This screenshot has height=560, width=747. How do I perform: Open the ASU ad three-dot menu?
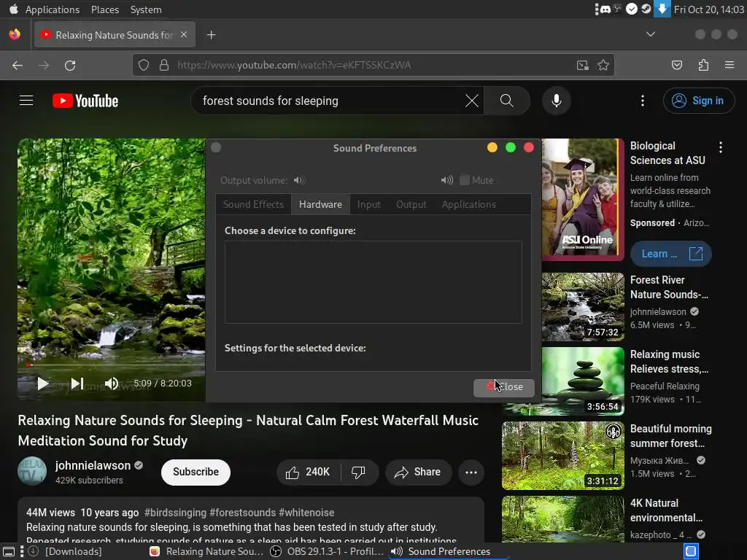pos(721,147)
